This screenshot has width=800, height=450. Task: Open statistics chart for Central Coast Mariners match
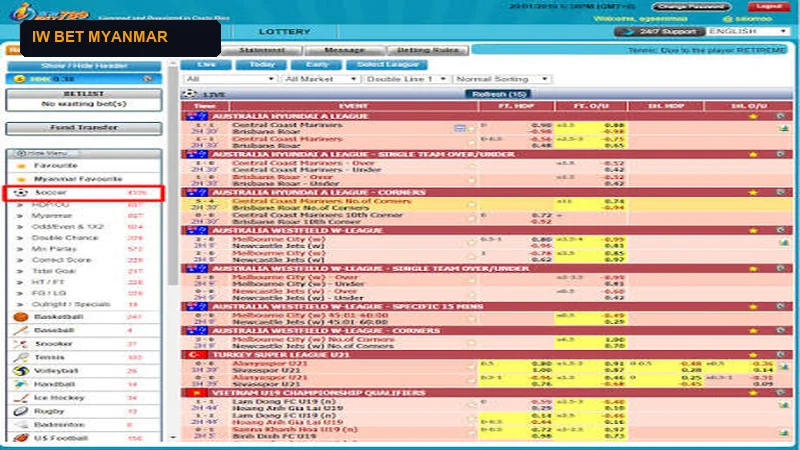click(784, 129)
